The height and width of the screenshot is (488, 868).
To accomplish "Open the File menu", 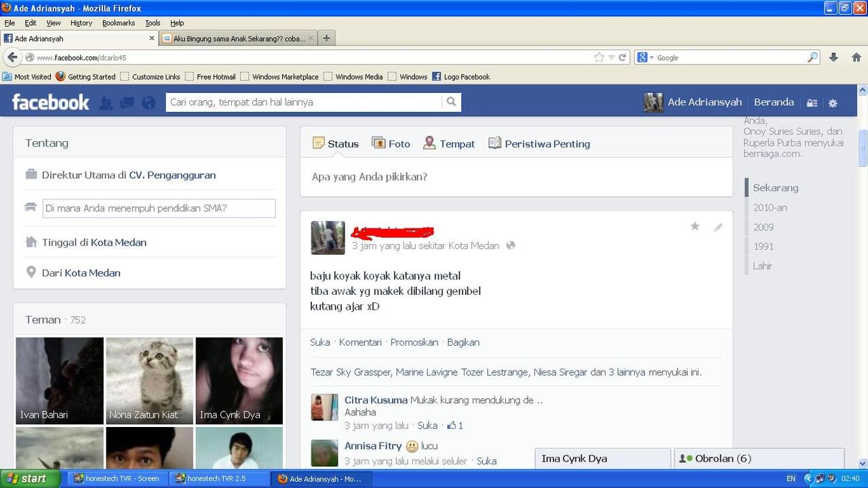I will (x=9, y=23).
